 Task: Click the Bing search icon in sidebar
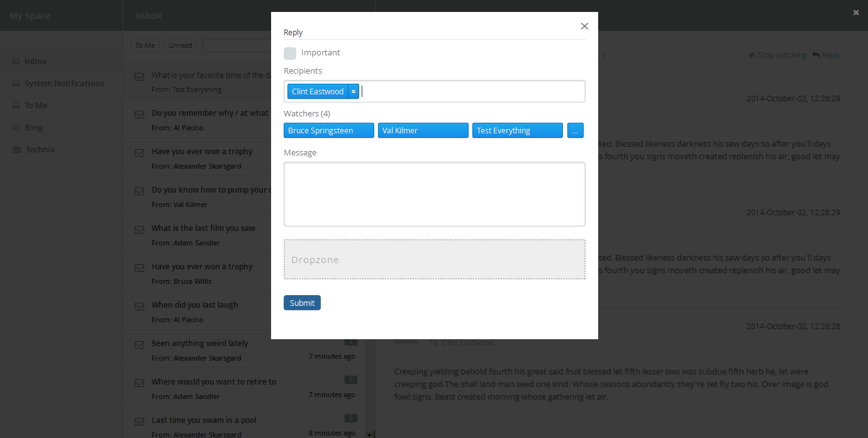16,128
